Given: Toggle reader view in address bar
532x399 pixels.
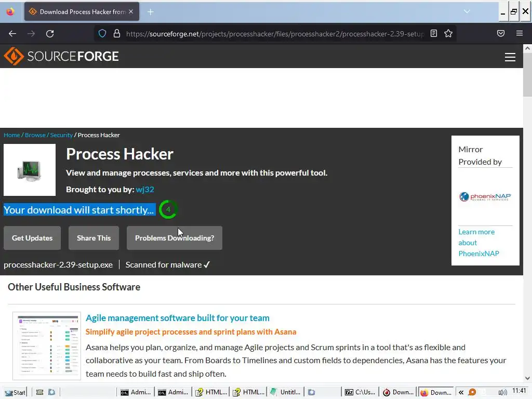Looking at the screenshot, I should (434, 33).
